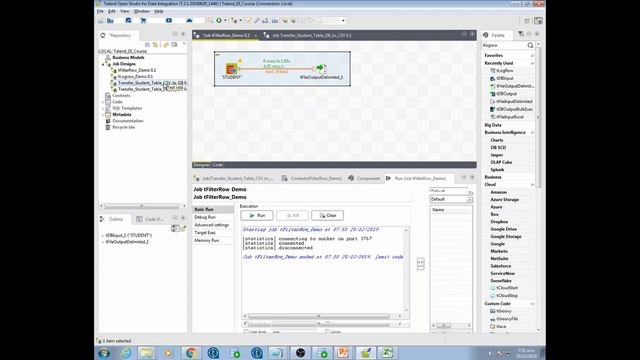Click the move-context arrows button beside console
Screen dimensions: 640x360
coord(420,264)
